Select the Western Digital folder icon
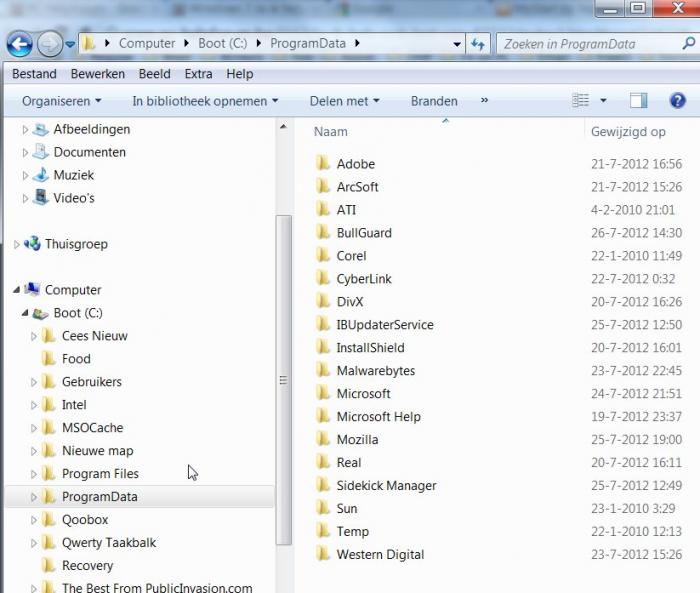Viewport: 700px width, 593px height. click(323, 554)
